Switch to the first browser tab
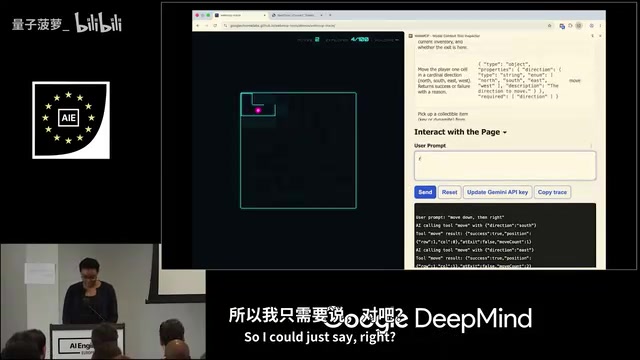 (241, 15)
